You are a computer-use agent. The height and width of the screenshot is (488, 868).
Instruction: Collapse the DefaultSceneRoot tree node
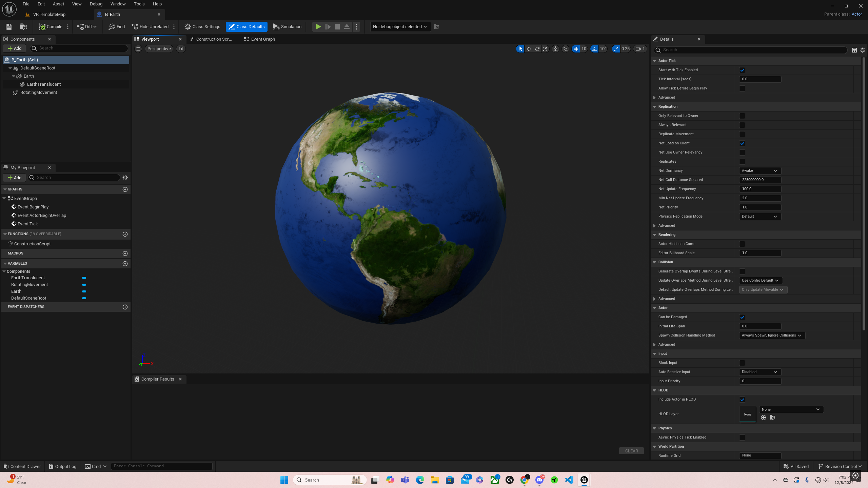coord(10,68)
